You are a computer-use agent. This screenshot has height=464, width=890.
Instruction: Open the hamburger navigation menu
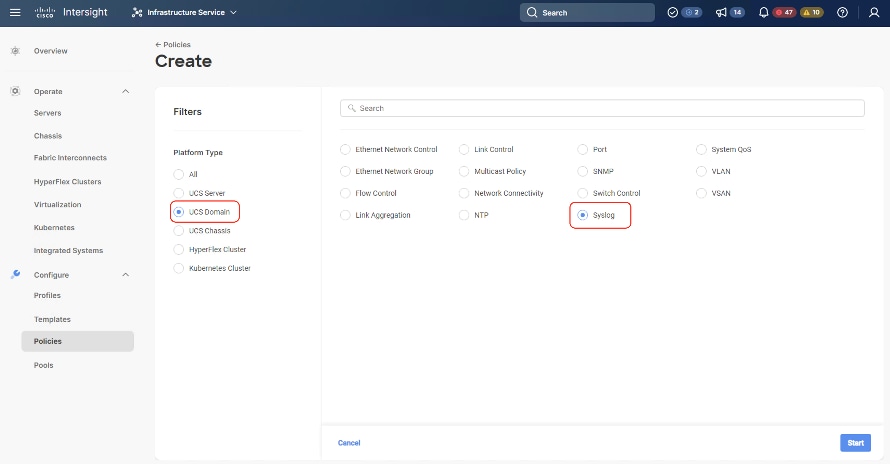[x=15, y=12]
